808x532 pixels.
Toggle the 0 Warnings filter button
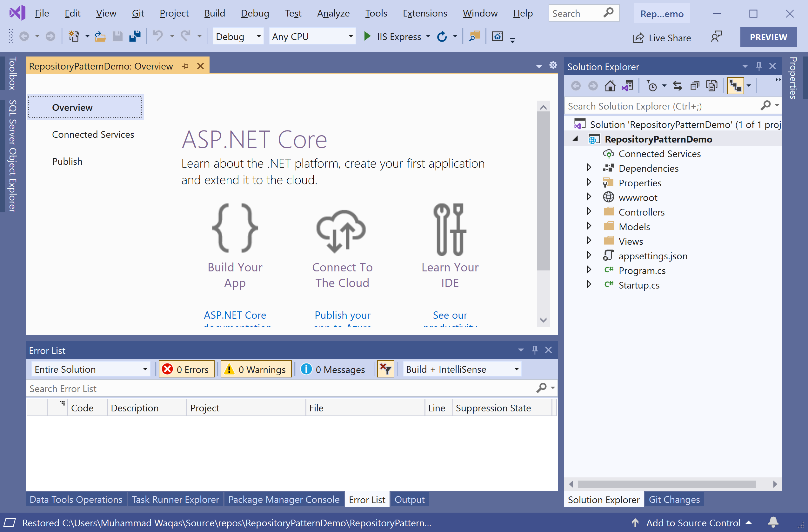point(256,369)
